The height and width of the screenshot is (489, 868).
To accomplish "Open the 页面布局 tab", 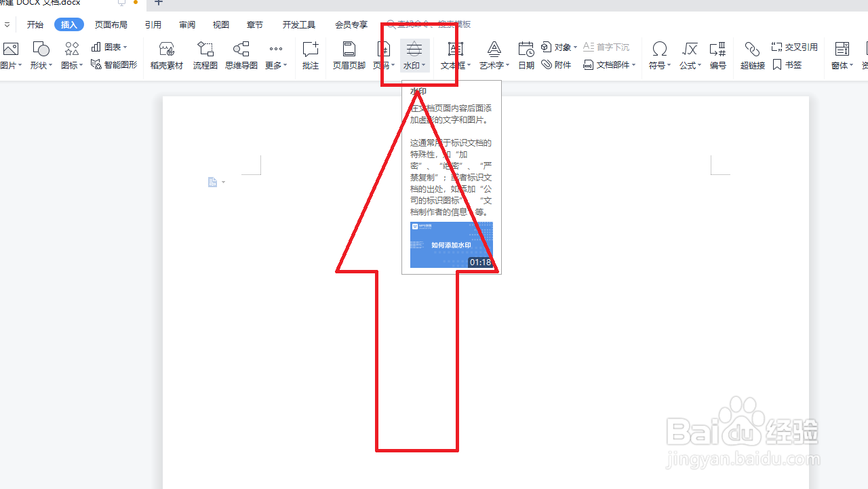I will (x=111, y=24).
